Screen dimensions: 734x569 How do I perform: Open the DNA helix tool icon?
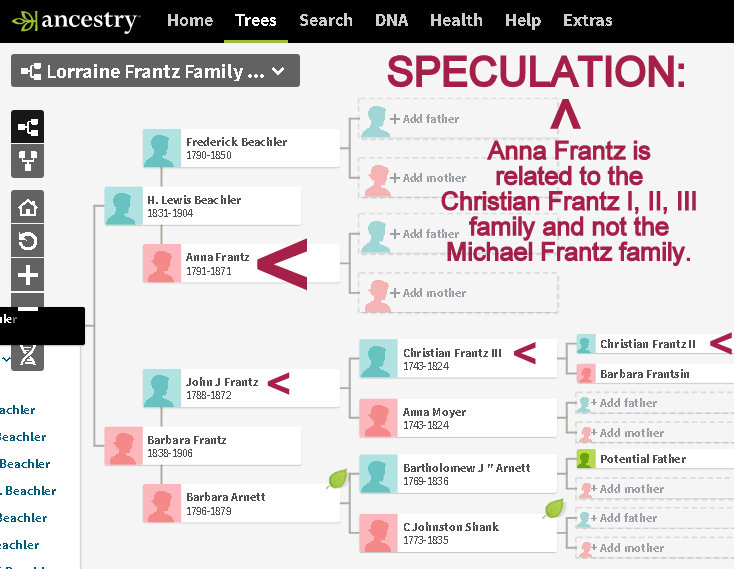tap(28, 353)
